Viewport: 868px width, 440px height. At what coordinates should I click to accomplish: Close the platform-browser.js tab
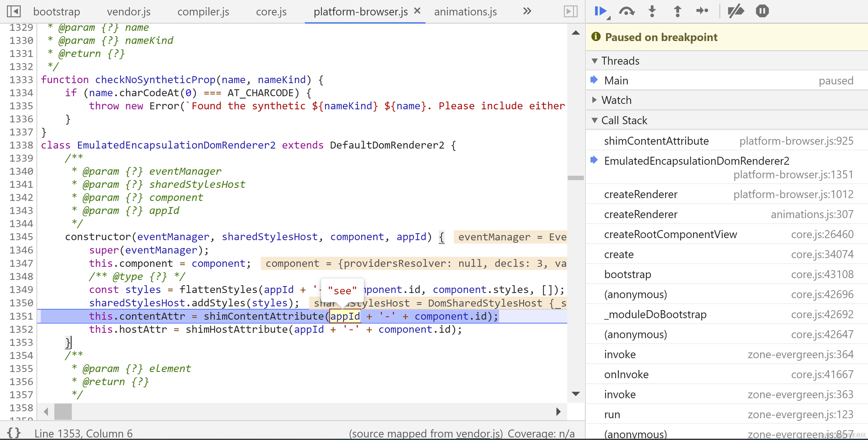[x=417, y=11]
